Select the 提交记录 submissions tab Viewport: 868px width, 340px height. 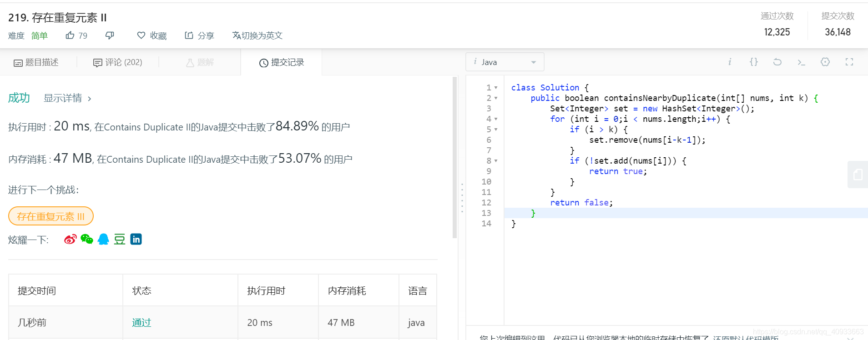(281, 62)
